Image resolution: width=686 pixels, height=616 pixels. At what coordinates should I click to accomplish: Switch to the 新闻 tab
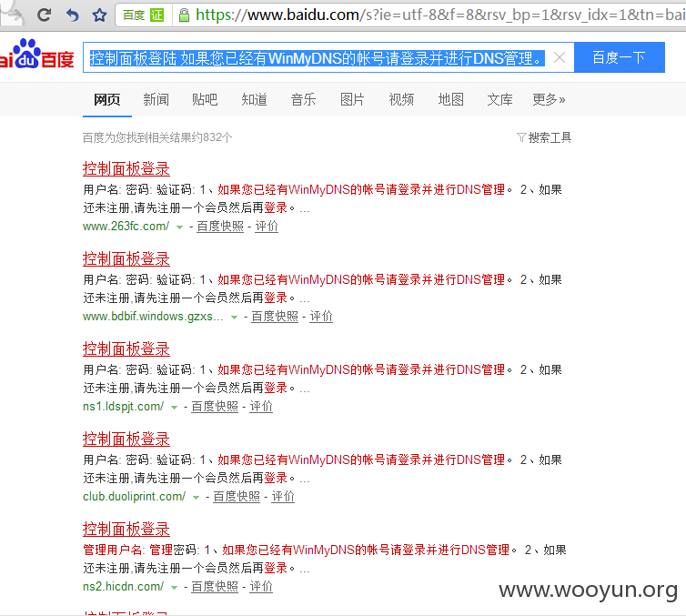pos(156,100)
